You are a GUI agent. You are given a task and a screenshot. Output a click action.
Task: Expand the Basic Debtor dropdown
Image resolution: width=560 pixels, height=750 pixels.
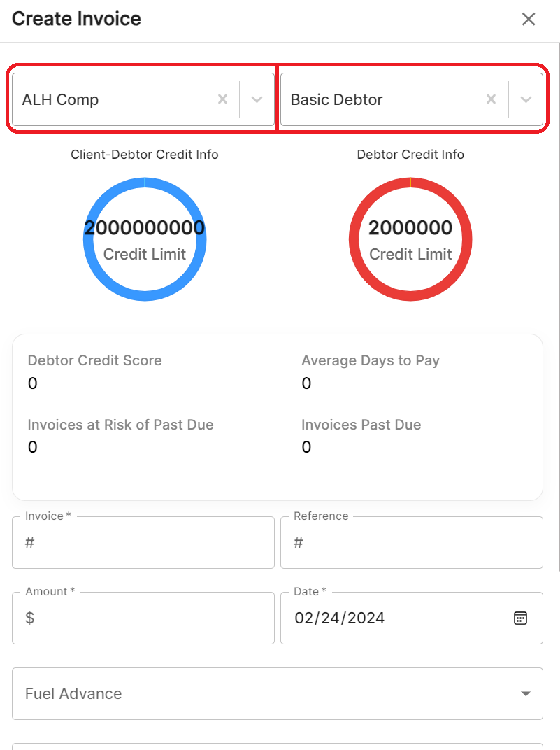[525, 99]
